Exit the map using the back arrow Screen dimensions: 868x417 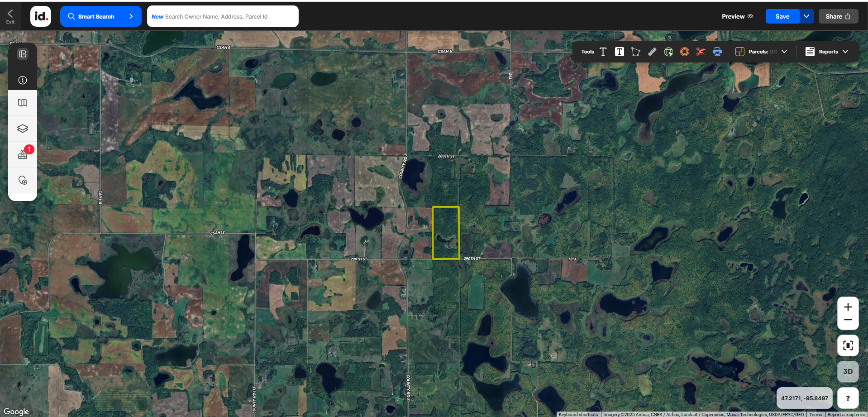[x=10, y=16]
